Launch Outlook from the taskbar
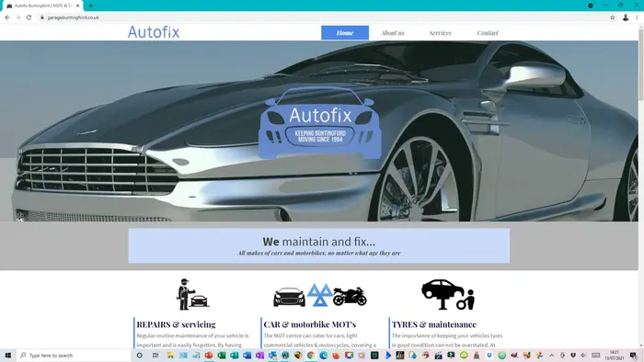Viewport: 644px width, 362px height. coord(272,356)
